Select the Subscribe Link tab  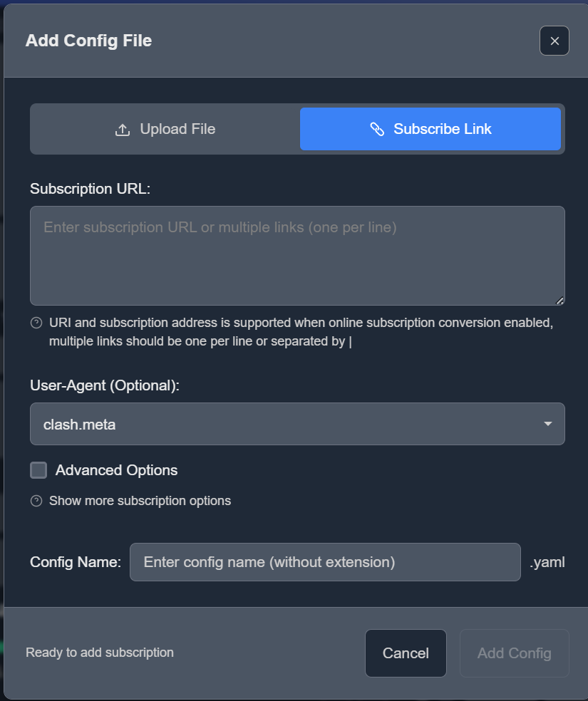(430, 130)
